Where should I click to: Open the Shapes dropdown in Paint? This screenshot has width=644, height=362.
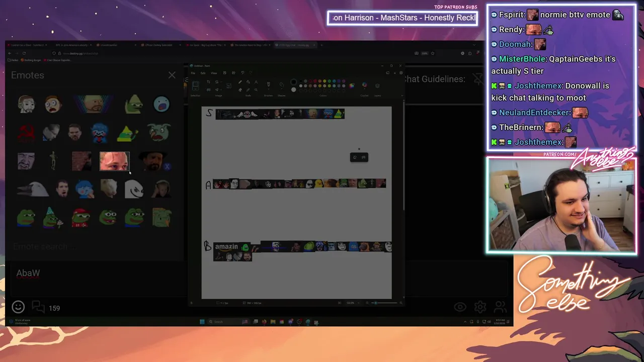pos(281,85)
